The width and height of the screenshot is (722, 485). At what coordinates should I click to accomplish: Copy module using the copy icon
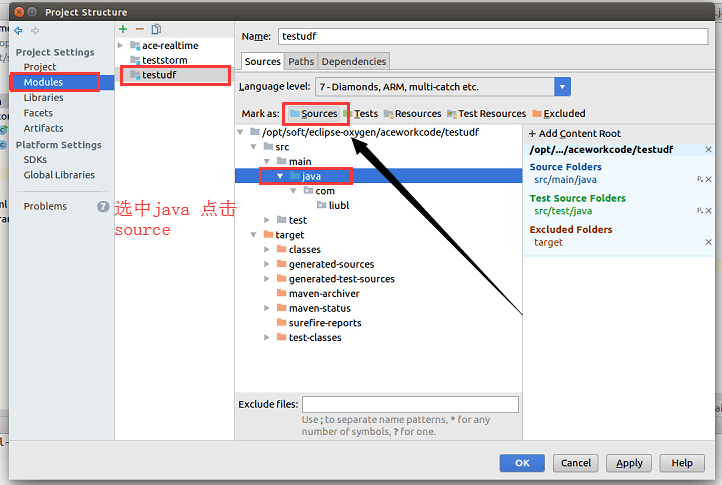click(x=156, y=29)
